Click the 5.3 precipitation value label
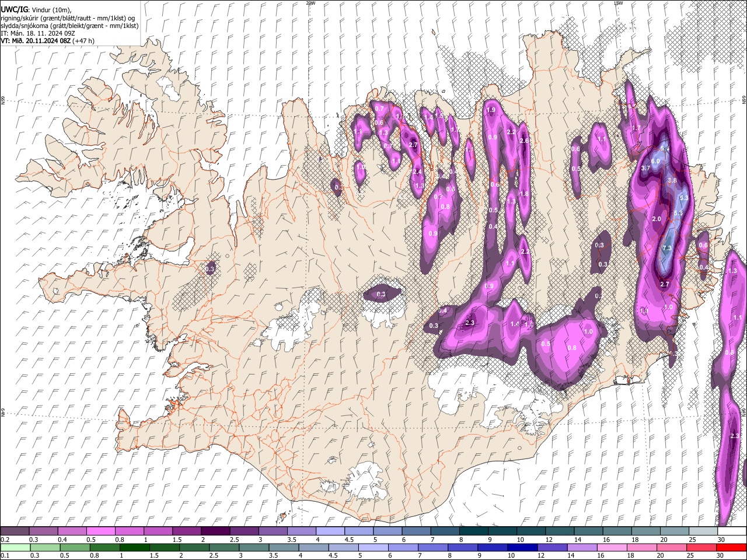This screenshot has width=747, height=560. (x=678, y=213)
